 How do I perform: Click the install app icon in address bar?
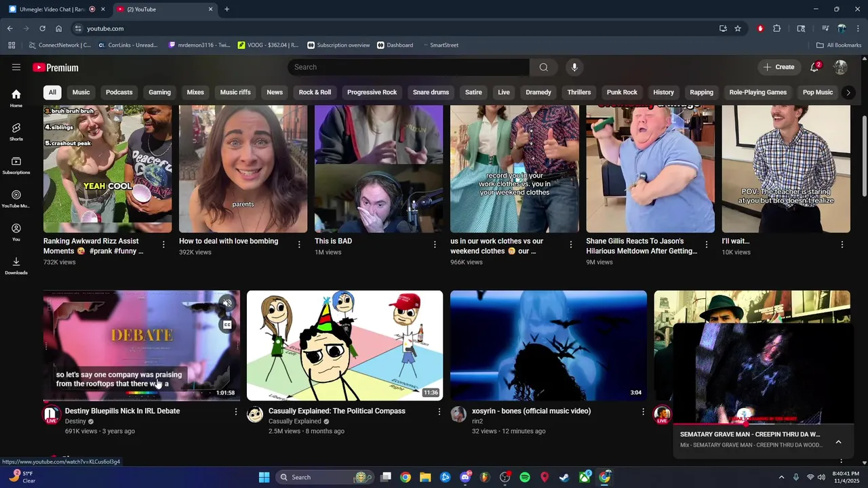pos(723,28)
